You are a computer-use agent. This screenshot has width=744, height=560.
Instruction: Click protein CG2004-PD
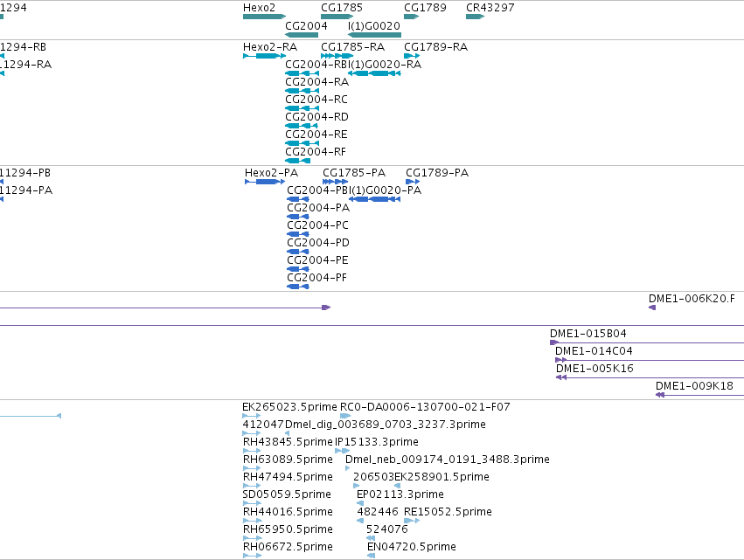tap(318, 243)
